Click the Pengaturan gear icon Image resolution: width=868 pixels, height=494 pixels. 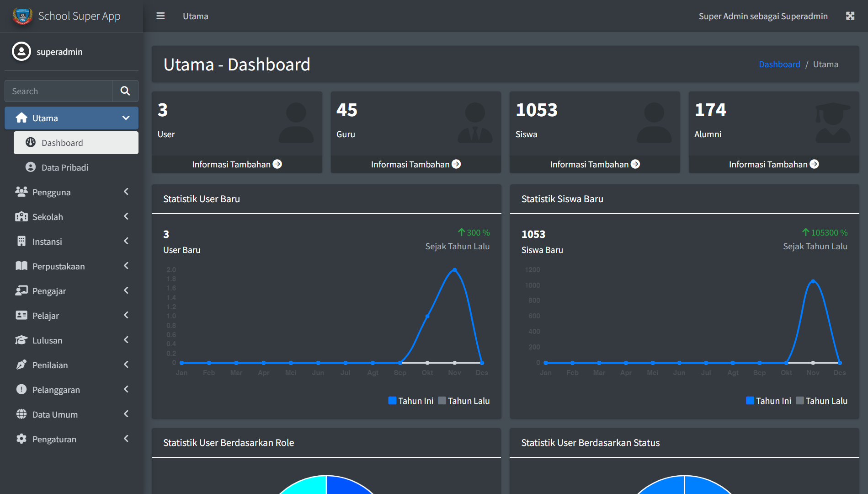21,439
